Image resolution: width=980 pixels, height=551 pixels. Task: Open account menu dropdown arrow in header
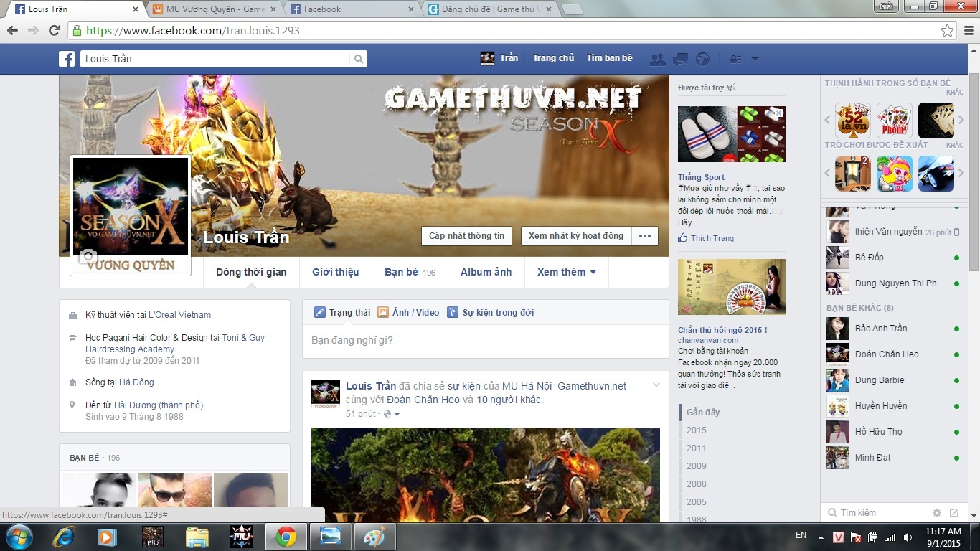pos(754,59)
